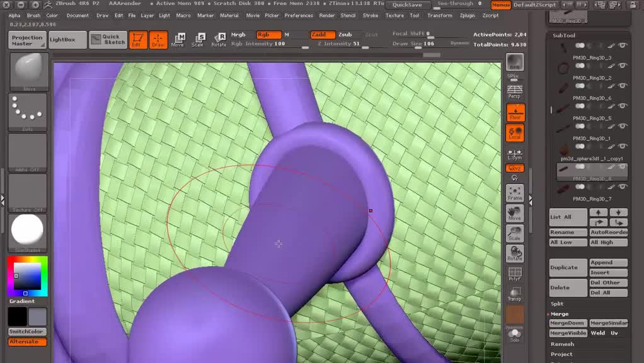Open the SkinShade4 material selector
Image resolution: width=644 pixels, height=363 pixels.
point(28,233)
